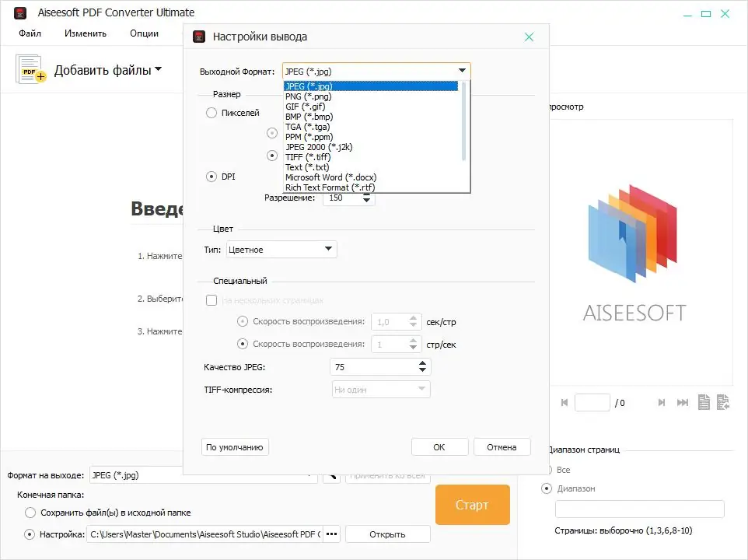Open output settings wrench icon

pyautogui.click(x=331, y=476)
